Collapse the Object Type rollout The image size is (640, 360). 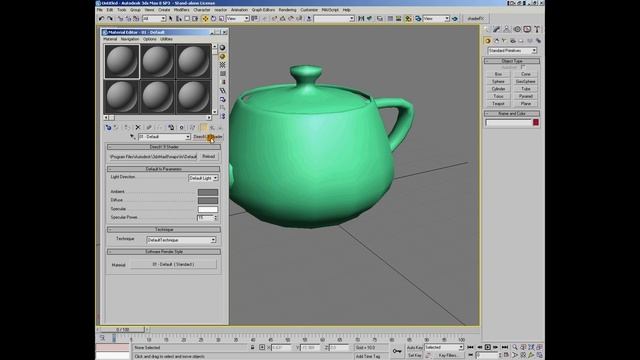tap(512, 61)
